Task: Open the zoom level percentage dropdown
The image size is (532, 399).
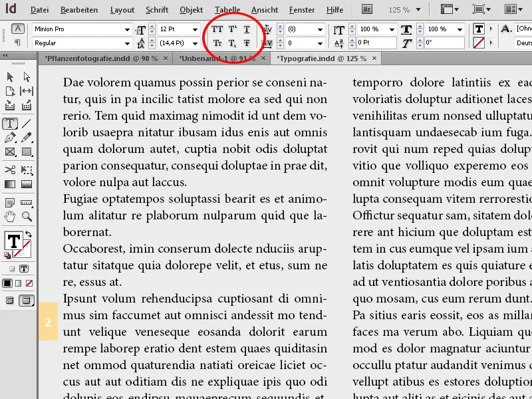Action: [418, 10]
